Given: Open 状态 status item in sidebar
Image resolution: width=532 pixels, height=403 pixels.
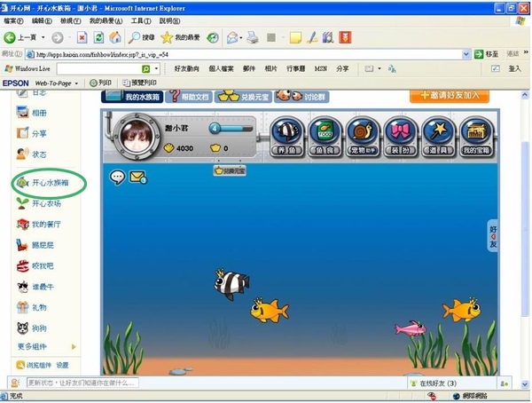Looking at the screenshot, I should 32,154.
